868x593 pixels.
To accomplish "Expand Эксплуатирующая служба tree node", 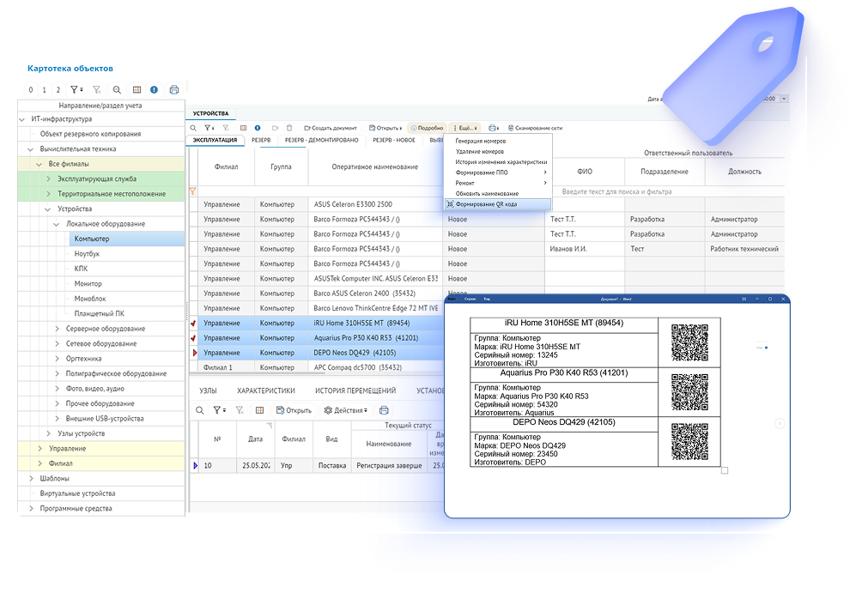I will point(48,179).
